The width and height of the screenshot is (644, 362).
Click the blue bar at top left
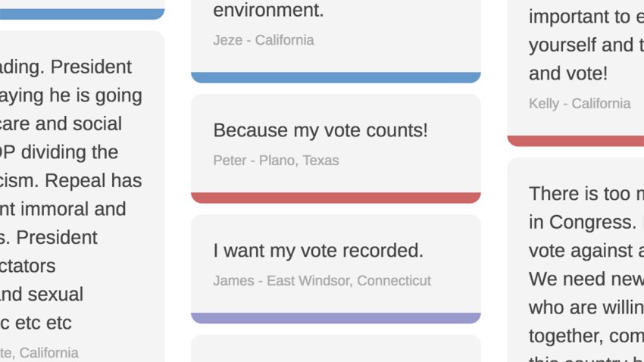82,14
